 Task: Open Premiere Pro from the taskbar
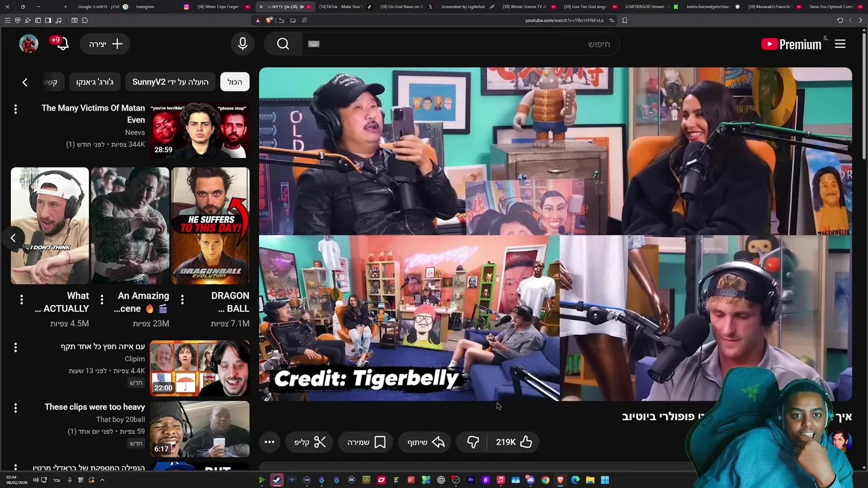pyautogui.click(x=471, y=480)
